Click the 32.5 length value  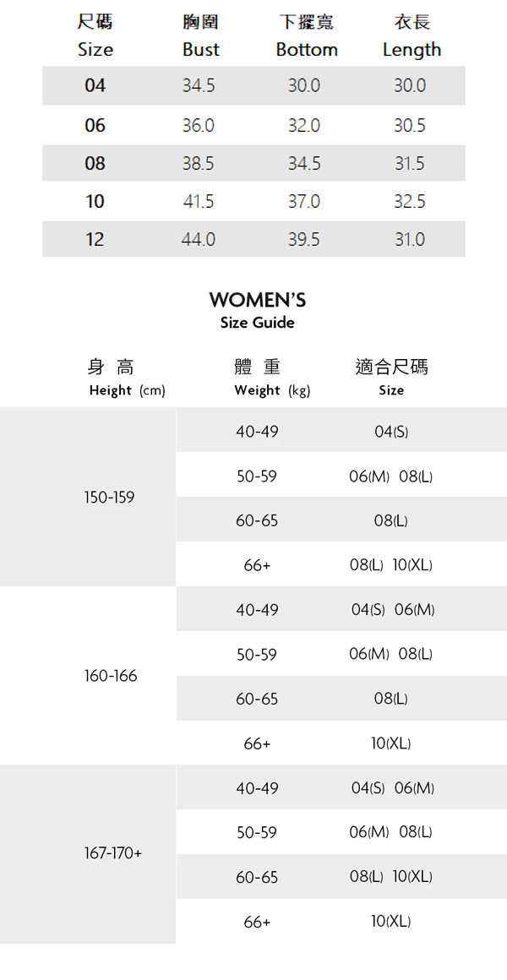click(x=409, y=201)
